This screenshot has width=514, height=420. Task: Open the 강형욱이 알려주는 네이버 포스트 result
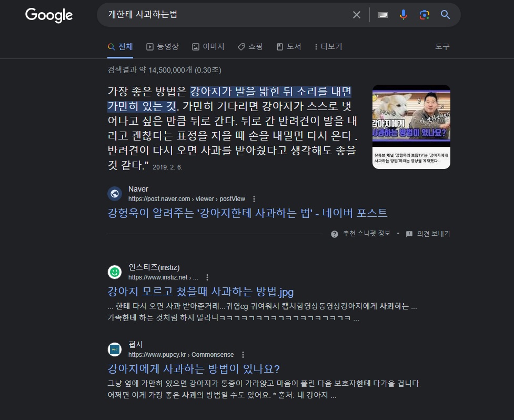247,213
